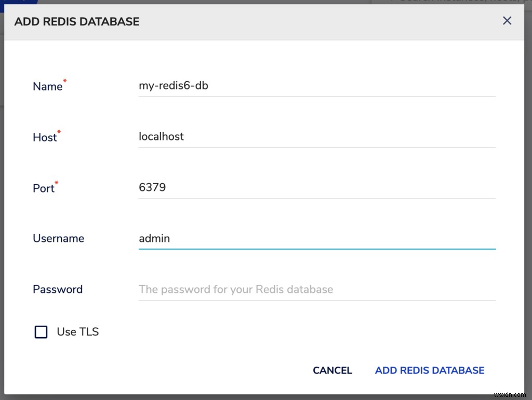
Task: Click the Username label text
Action: (58, 238)
